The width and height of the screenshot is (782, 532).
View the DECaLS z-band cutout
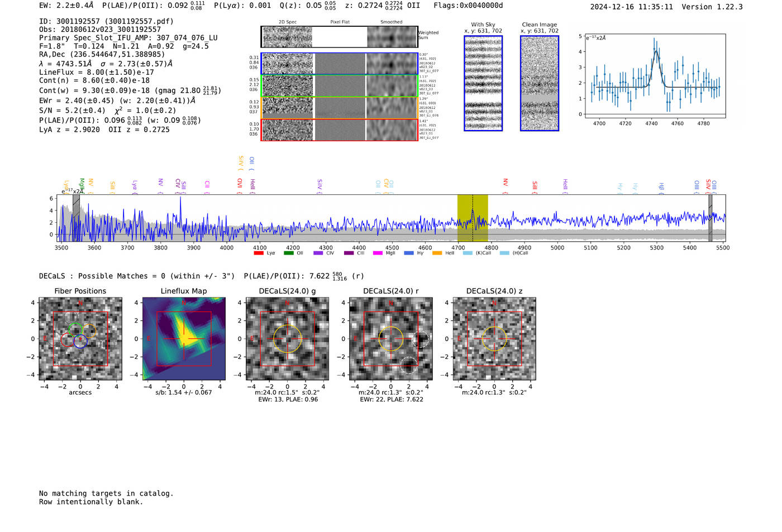tap(494, 339)
